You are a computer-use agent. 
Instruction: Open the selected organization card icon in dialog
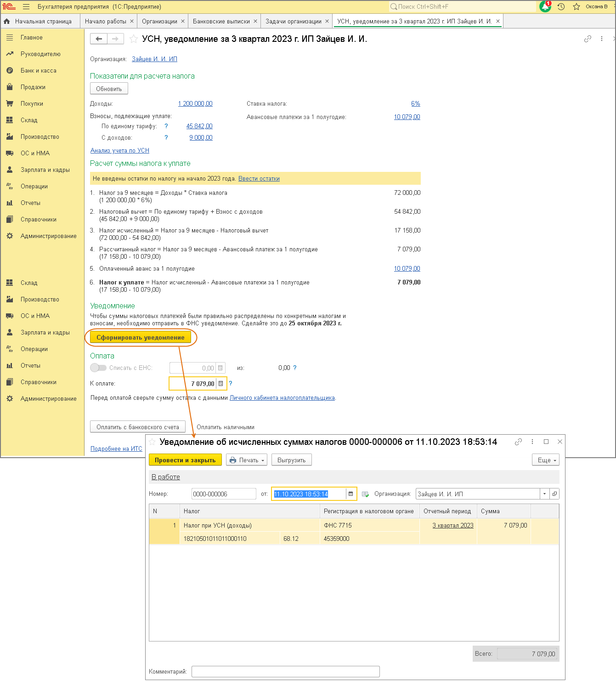point(554,494)
